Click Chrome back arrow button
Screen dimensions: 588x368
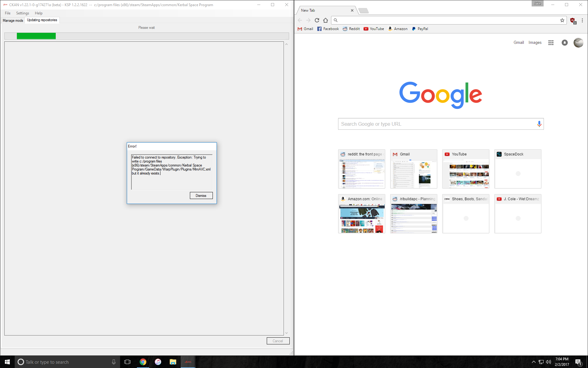click(x=300, y=20)
